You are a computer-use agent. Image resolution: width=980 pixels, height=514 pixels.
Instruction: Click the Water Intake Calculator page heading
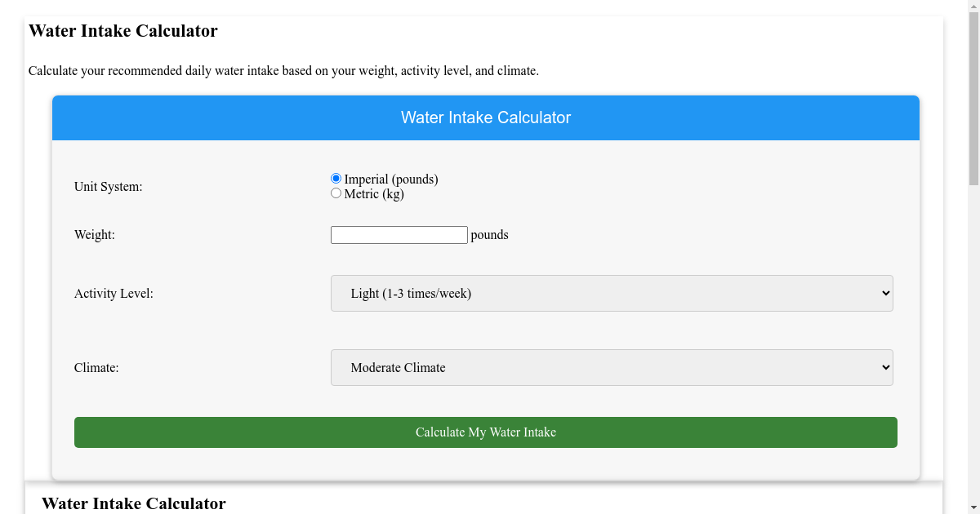(122, 31)
